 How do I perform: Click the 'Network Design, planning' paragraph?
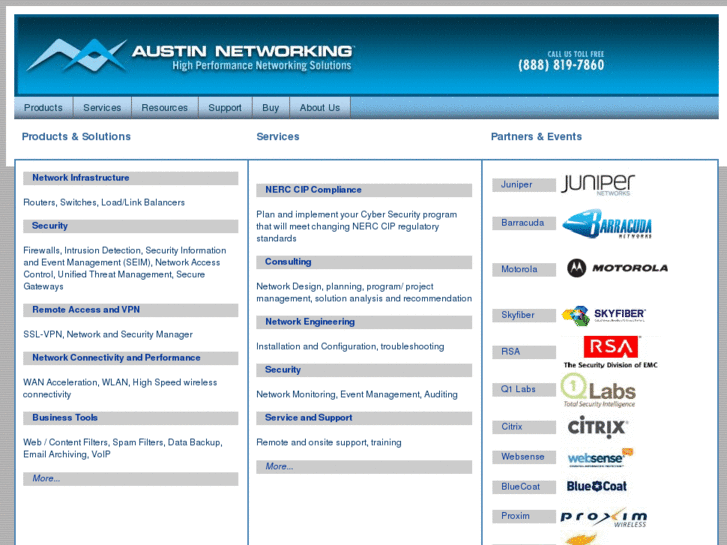coord(364,292)
